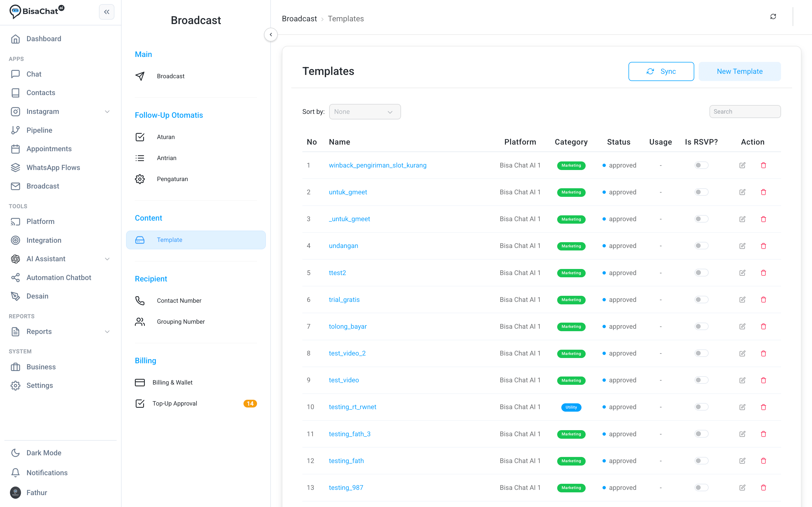Click the template Search field
This screenshot has height=507, width=812.
(x=745, y=112)
